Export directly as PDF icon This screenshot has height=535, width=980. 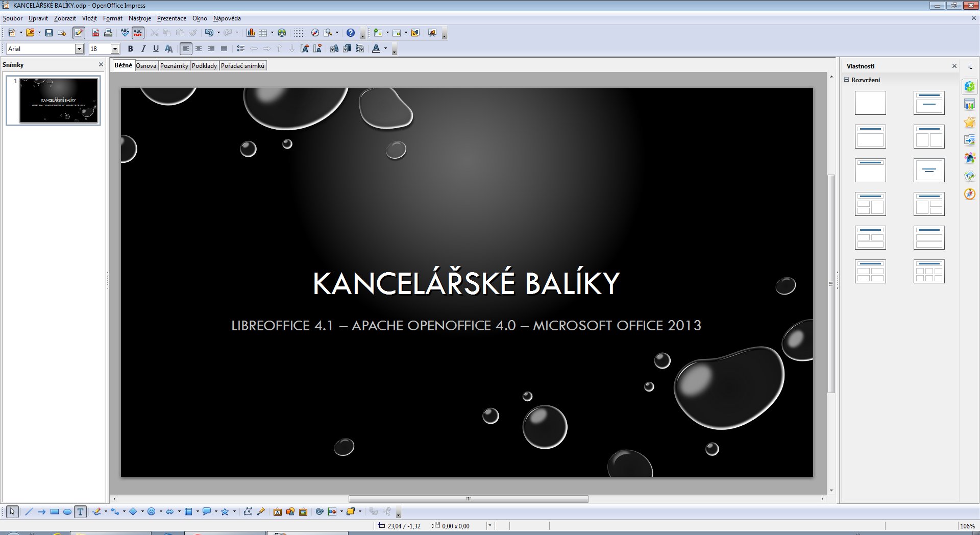[x=95, y=33]
